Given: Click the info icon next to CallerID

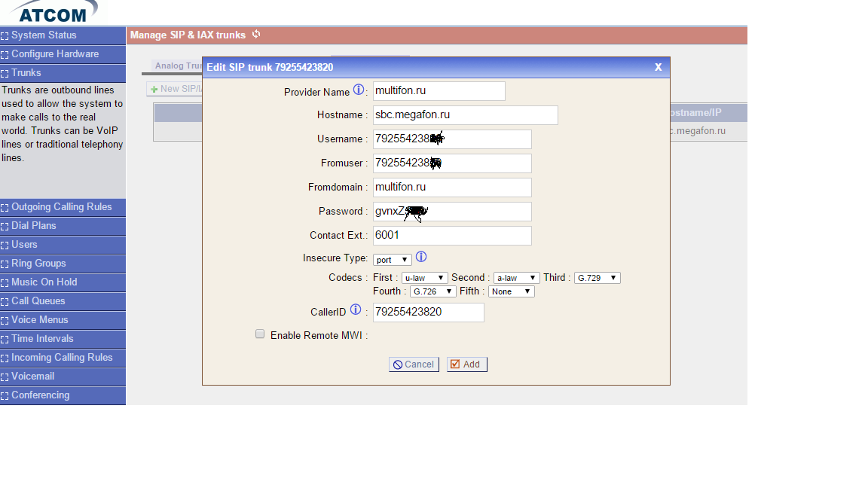Looking at the screenshot, I should tap(356, 310).
